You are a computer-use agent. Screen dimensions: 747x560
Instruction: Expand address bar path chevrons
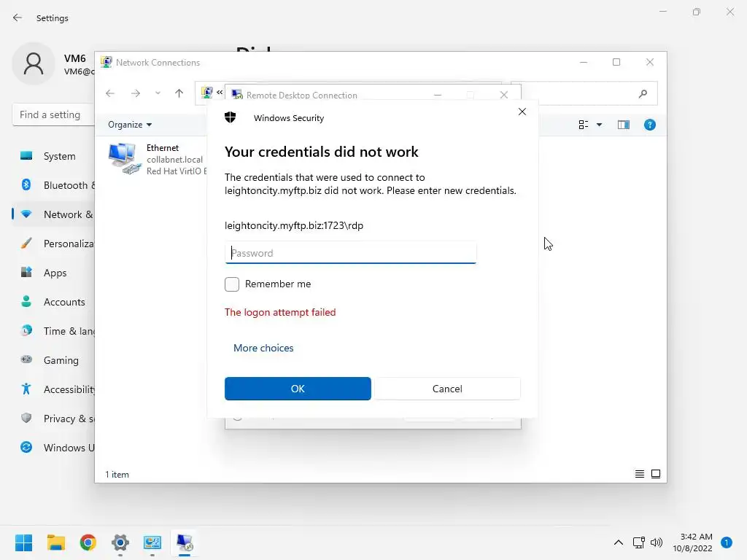pos(220,93)
